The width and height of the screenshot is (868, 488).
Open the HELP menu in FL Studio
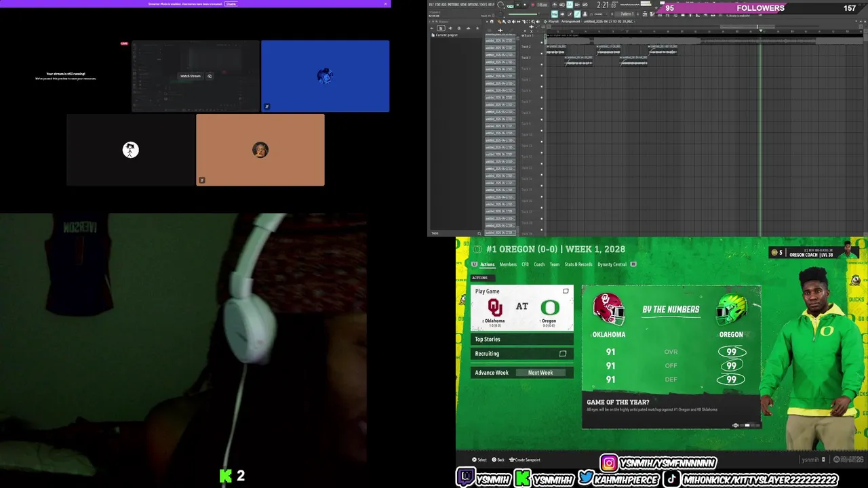[x=491, y=4]
